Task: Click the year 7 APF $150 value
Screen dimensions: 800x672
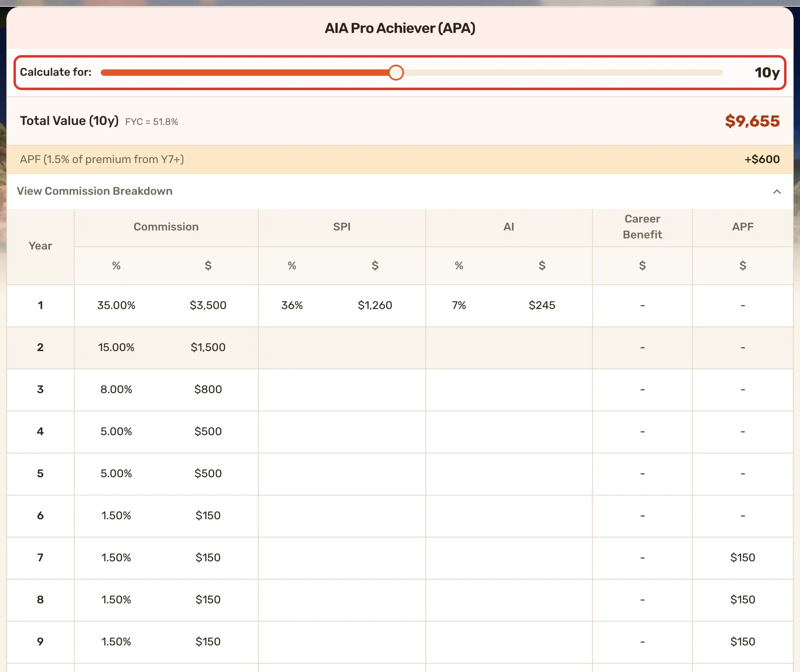Action: [x=742, y=558]
